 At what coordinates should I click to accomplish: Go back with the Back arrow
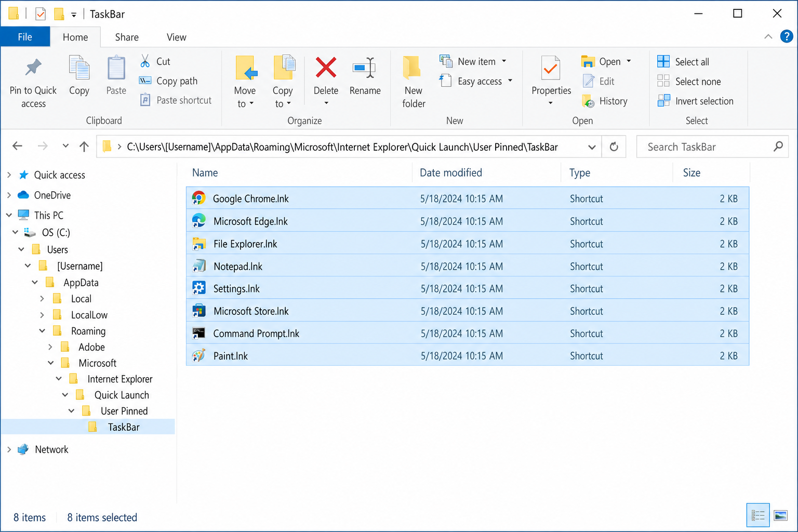click(18, 147)
